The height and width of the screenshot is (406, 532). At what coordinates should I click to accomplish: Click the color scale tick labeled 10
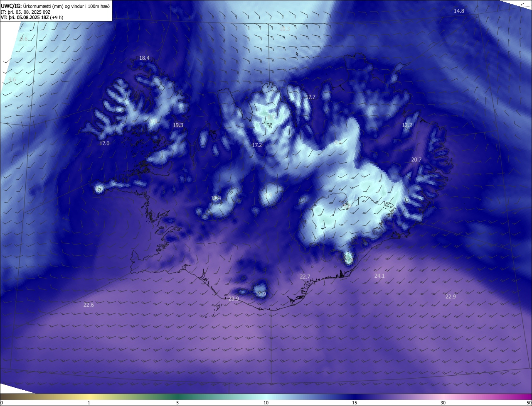266,403
